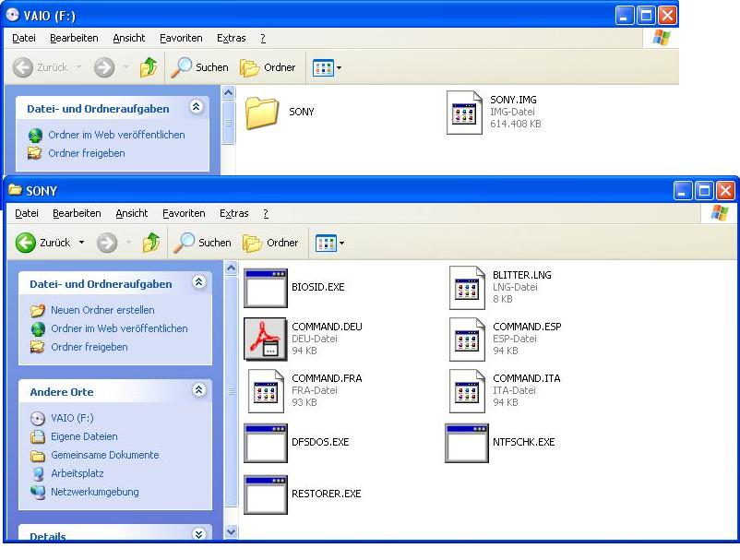Click Ordner in the VAIO (F:) window toolbar
The height and width of the screenshot is (560, 740).
pos(268,67)
